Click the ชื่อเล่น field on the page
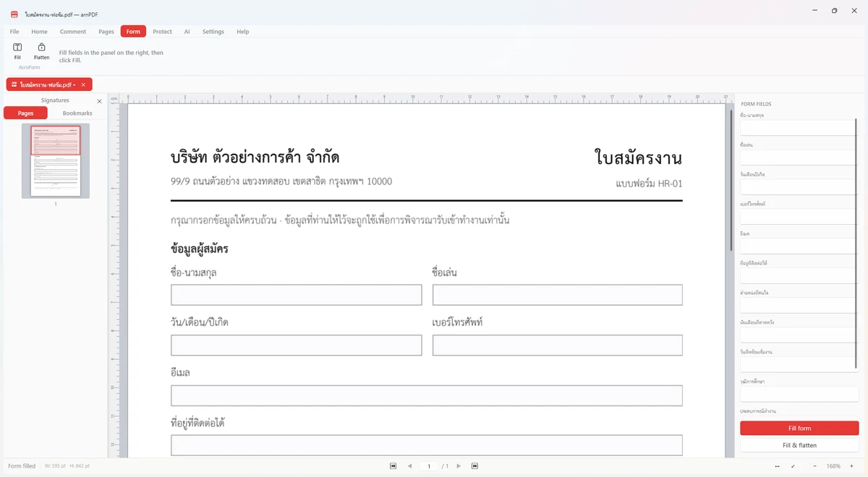The width and height of the screenshot is (868, 477). point(558,295)
